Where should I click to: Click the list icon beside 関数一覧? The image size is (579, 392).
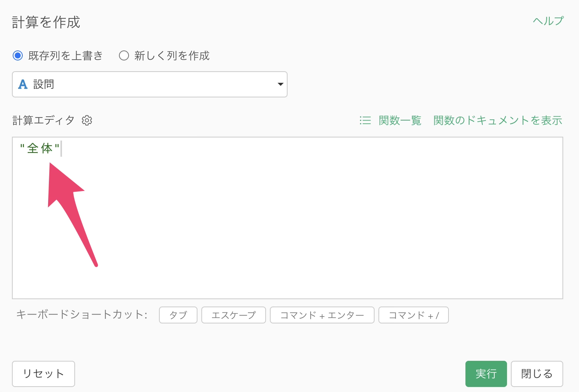(365, 121)
